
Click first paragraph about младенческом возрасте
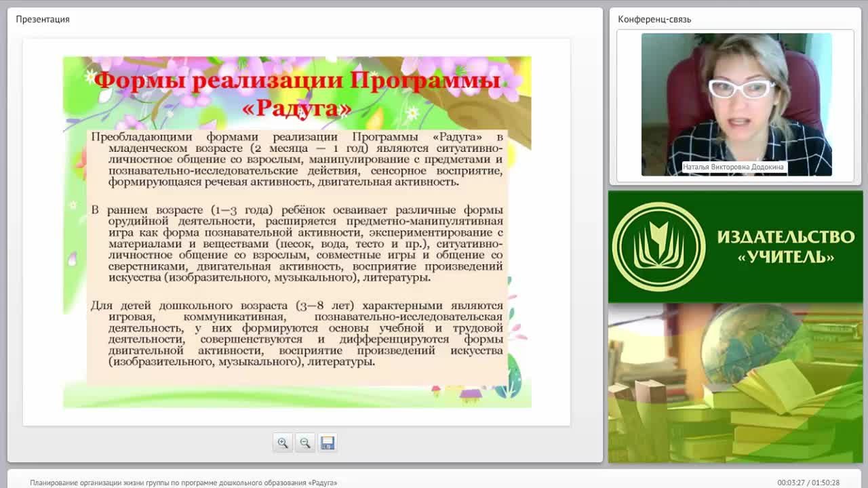point(297,159)
